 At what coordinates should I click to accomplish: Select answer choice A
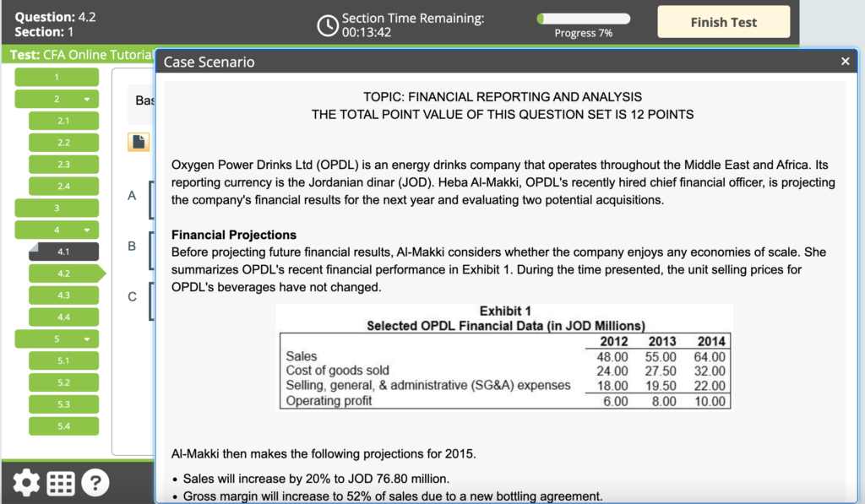click(x=131, y=195)
